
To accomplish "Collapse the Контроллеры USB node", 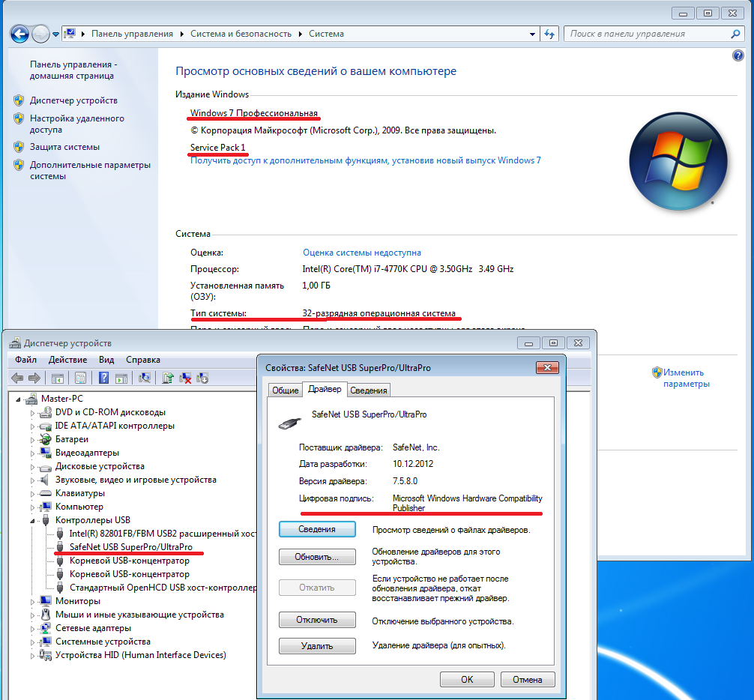I will (x=32, y=521).
